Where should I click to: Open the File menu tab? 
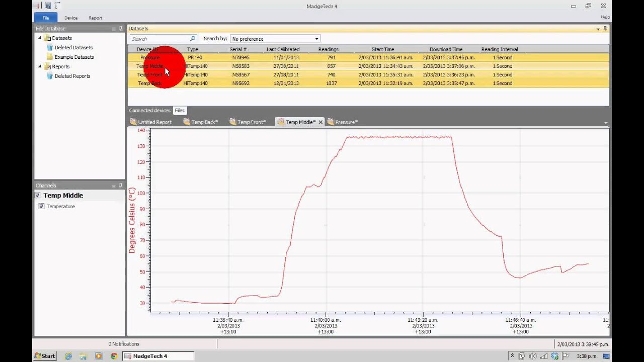point(46,18)
